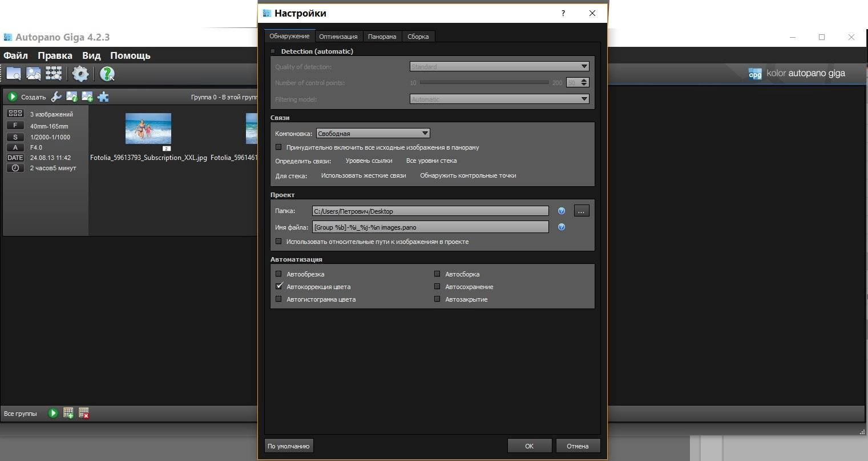Click the Папка path input field
Image resolution: width=868 pixels, height=461 pixels.
coord(430,211)
